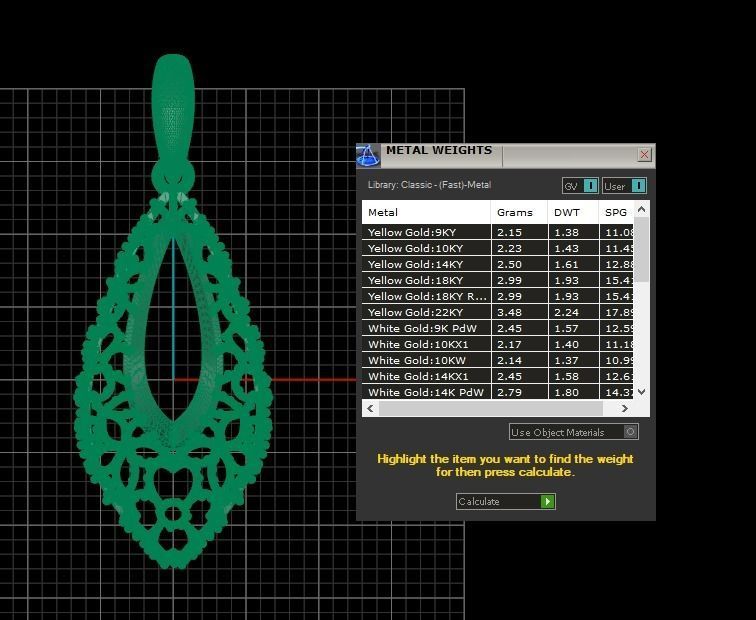Select the White Gold:14K PdW row
The width and height of the screenshot is (756, 620).
click(498, 392)
